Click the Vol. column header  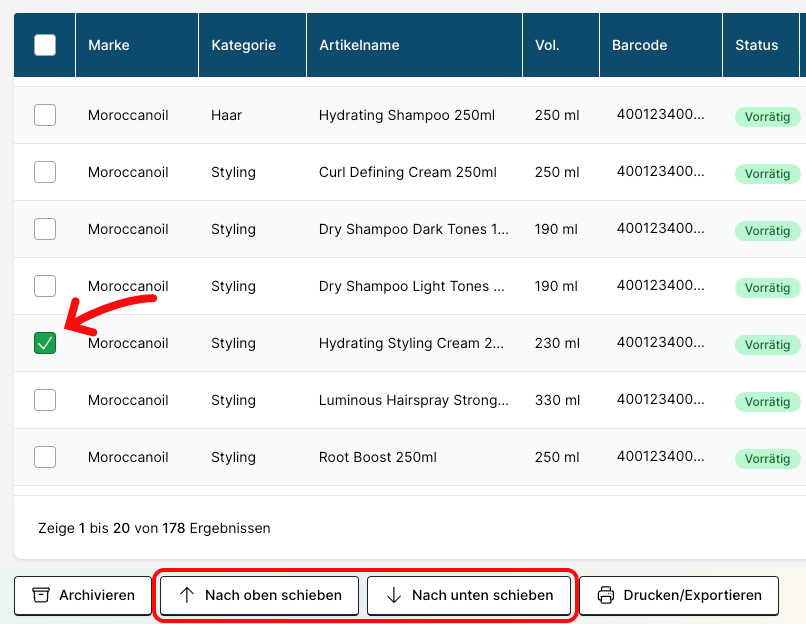[547, 45]
